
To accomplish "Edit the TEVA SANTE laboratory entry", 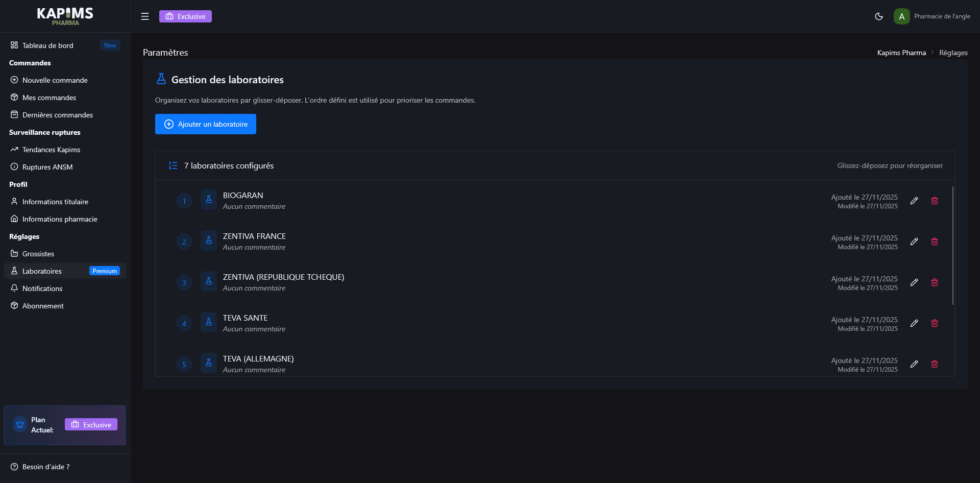I will (x=914, y=323).
